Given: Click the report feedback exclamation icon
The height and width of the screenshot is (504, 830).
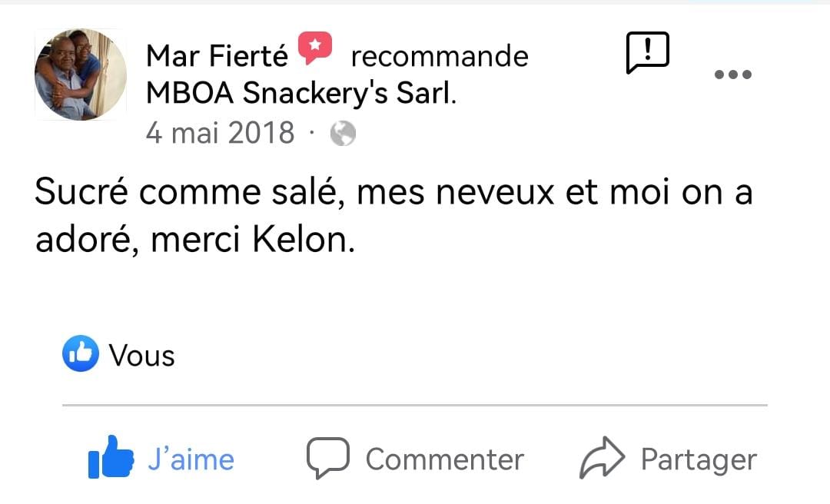Looking at the screenshot, I should pos(648,52).
